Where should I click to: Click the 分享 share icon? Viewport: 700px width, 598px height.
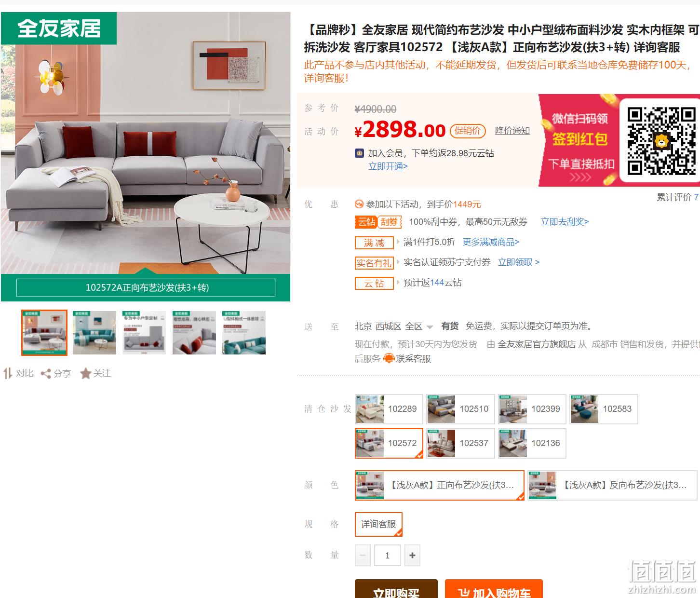coord(46,374)
